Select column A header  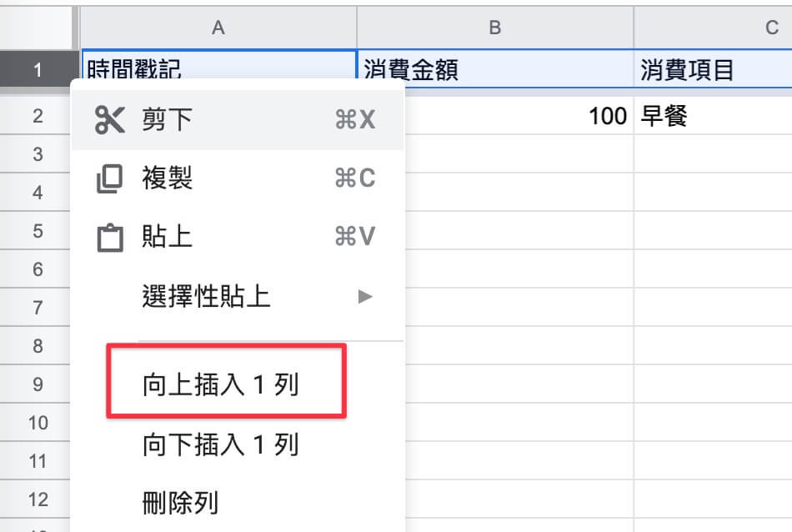218,28
